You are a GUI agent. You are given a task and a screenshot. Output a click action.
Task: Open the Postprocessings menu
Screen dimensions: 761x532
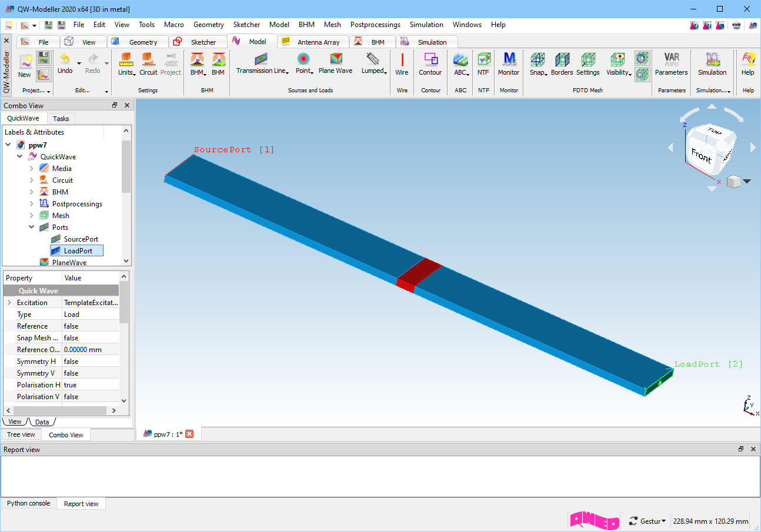[375, 25]
